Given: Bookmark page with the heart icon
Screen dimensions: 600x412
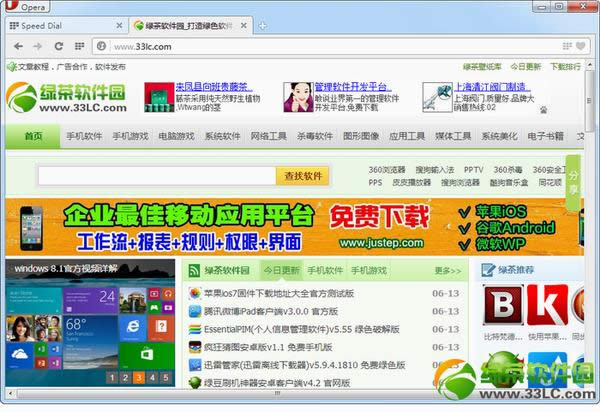Looking at the screenshot, I should 581,46.
